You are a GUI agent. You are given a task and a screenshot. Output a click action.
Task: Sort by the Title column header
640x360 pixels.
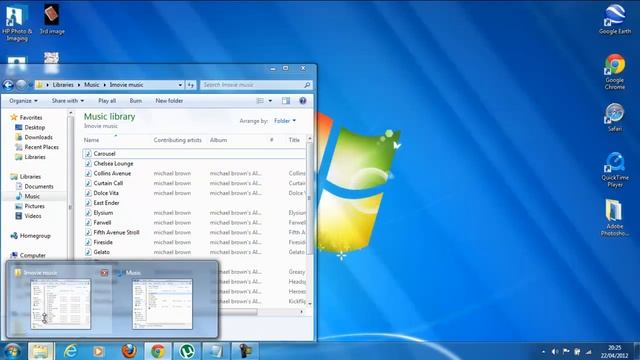[294, 140]
